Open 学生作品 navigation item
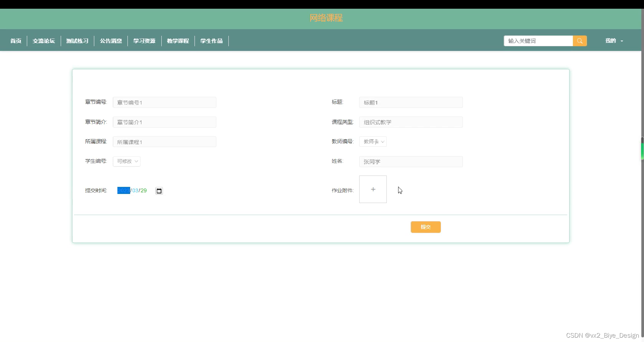This screenshot has height=342, width=644. point(211,41)
